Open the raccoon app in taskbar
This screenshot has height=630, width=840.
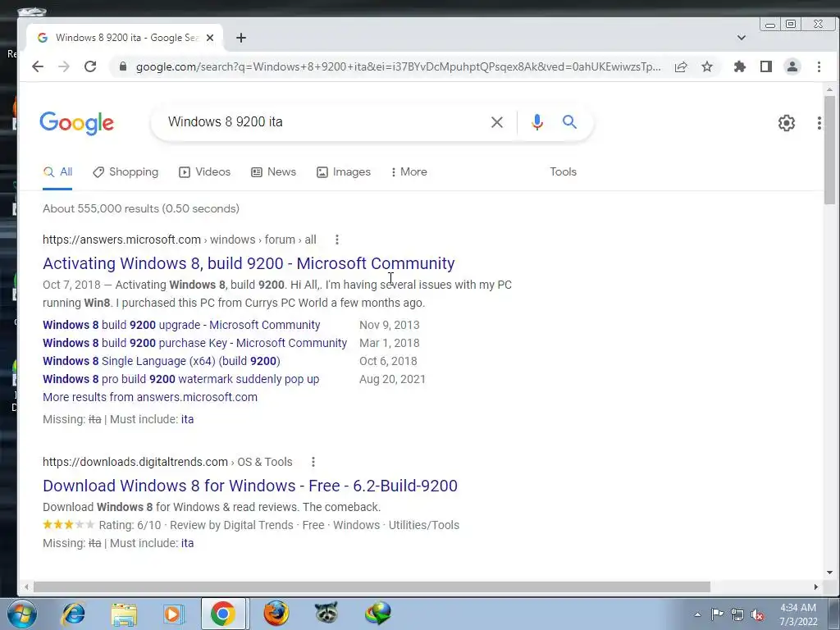point(326,612)
